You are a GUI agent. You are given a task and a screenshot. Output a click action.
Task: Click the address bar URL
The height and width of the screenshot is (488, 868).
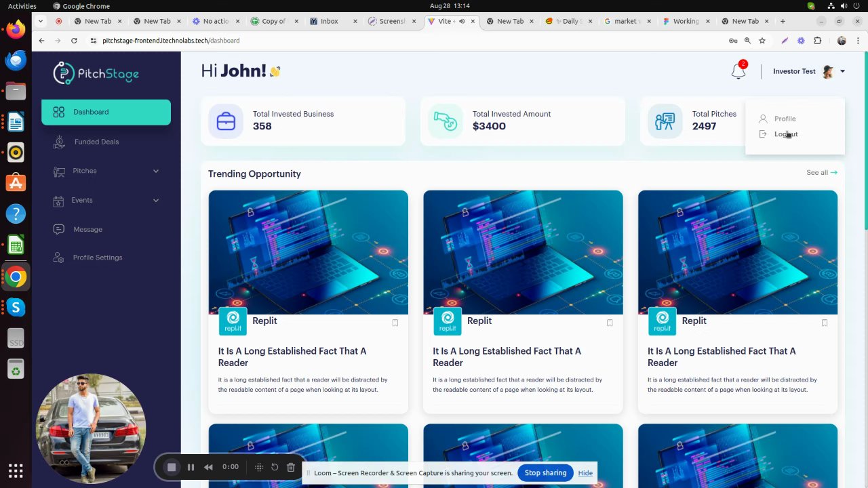pyautogui.click(x=171, y=41)
